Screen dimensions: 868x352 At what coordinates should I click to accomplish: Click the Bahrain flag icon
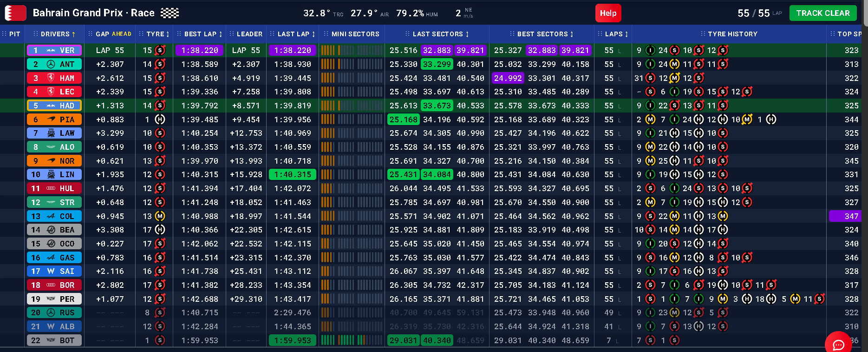pos(15,13)
